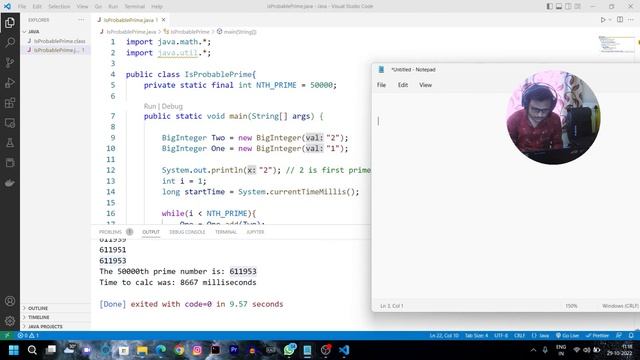
Task: Run the Java file with play icon
Action: click(603, 20)
